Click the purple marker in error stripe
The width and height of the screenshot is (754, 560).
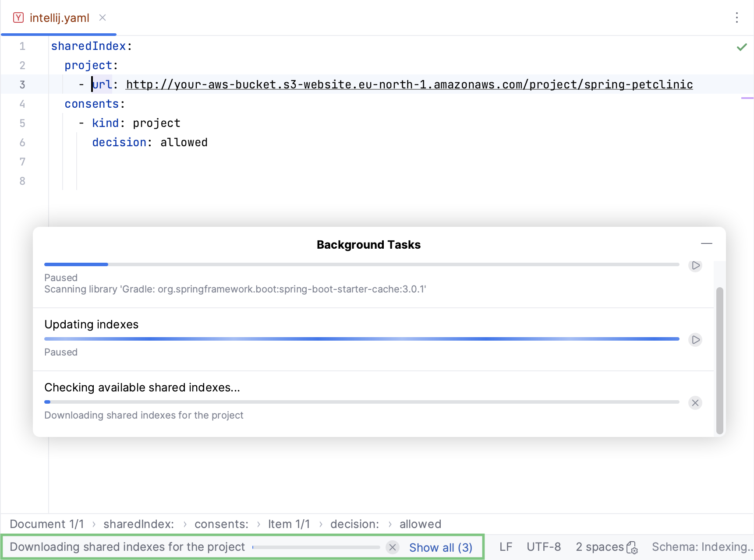pos(747,98)
